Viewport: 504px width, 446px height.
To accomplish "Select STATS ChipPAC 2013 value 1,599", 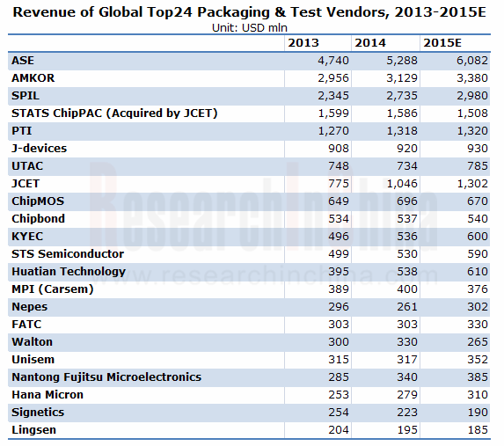I will (x=333, y=113).
